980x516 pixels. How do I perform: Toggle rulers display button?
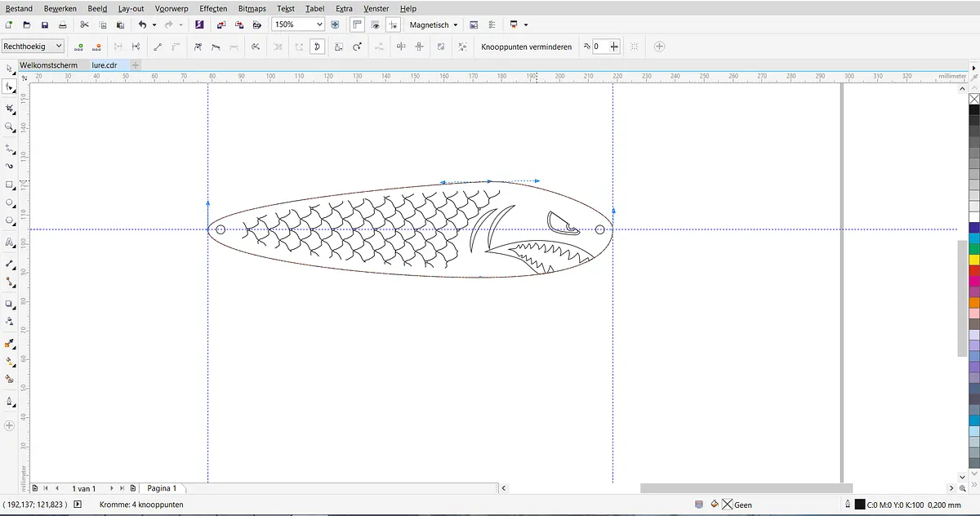click(x=357, y=25)
